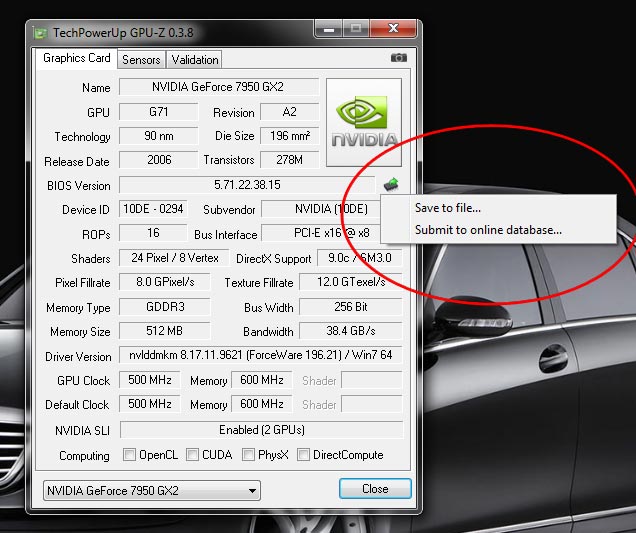Click the Die Size value 196 mm²
Screen dimensions: 636x533
(290, 135)
